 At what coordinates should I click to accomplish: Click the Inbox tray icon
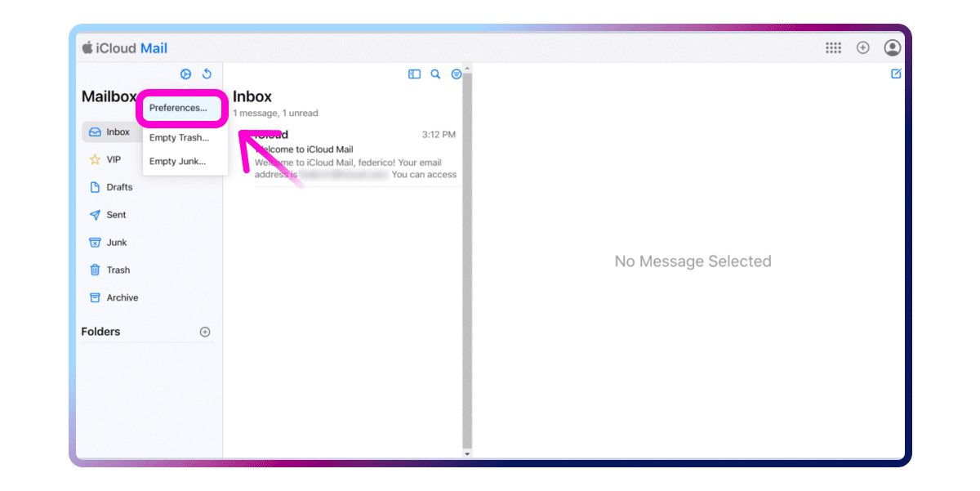(x=95, y=132)
